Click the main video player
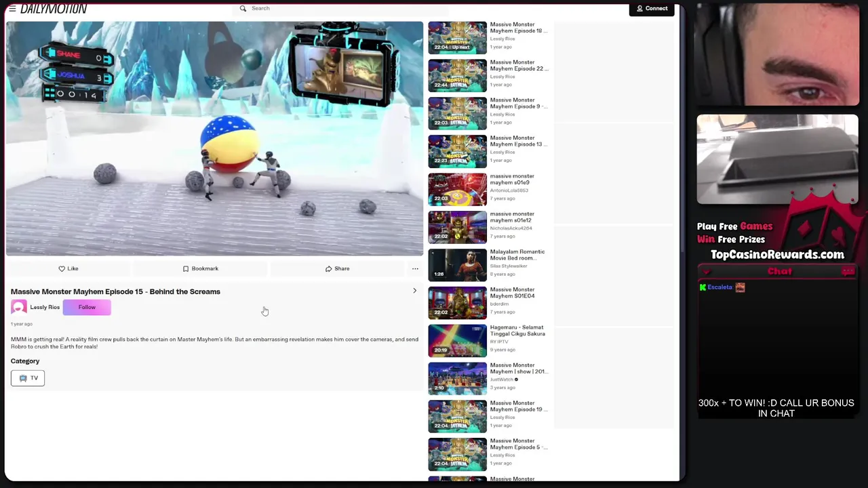This screenshot has width=868, height=488. [x=214, y=138]
